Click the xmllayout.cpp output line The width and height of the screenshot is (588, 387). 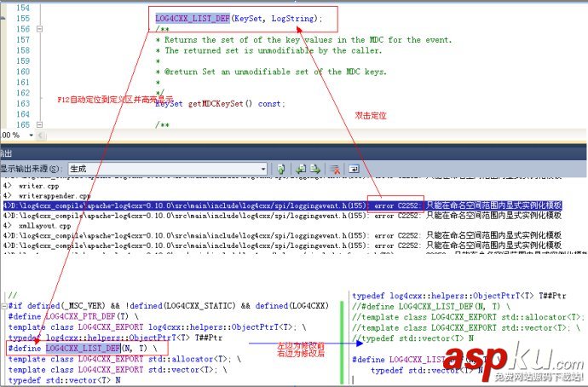click(x=44, y=226)
